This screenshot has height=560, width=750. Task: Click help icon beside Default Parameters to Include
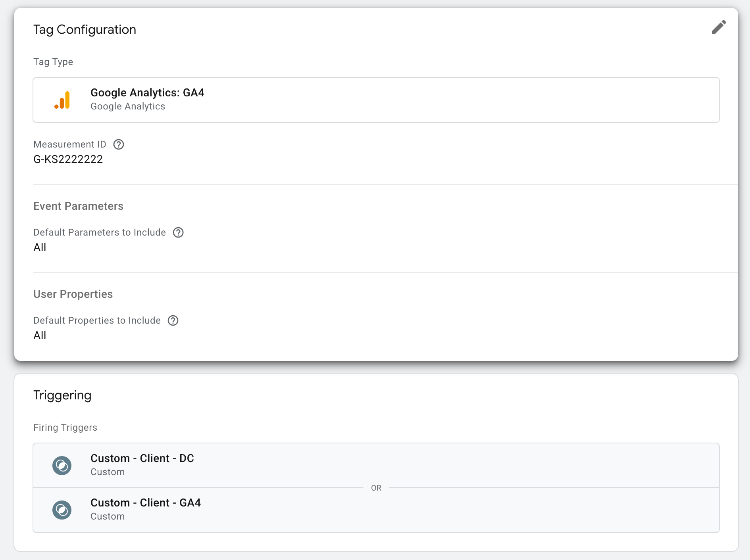click(x=178, y=232)
